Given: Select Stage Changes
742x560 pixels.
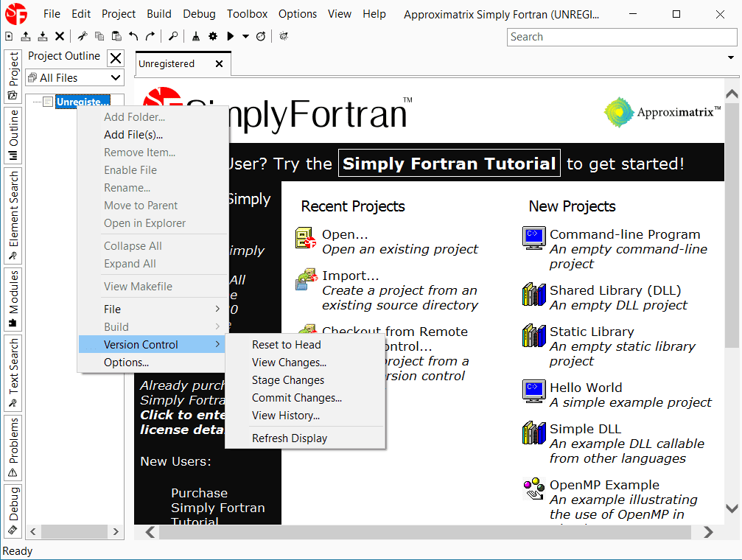Looking at the screenshot, I should click(305, 380).
